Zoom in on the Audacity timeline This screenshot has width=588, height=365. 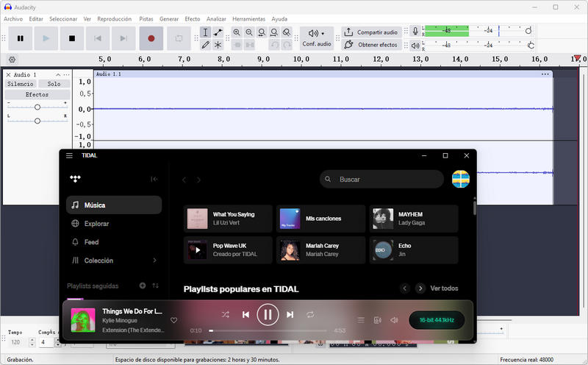pyautogui.click(x=237, y=32)
